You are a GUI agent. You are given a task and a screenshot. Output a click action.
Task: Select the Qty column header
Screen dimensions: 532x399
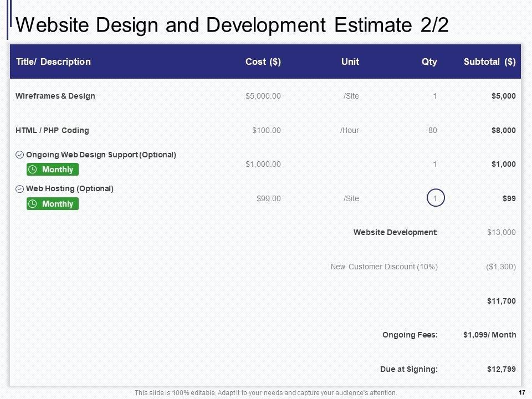click(x=429, y=62)
